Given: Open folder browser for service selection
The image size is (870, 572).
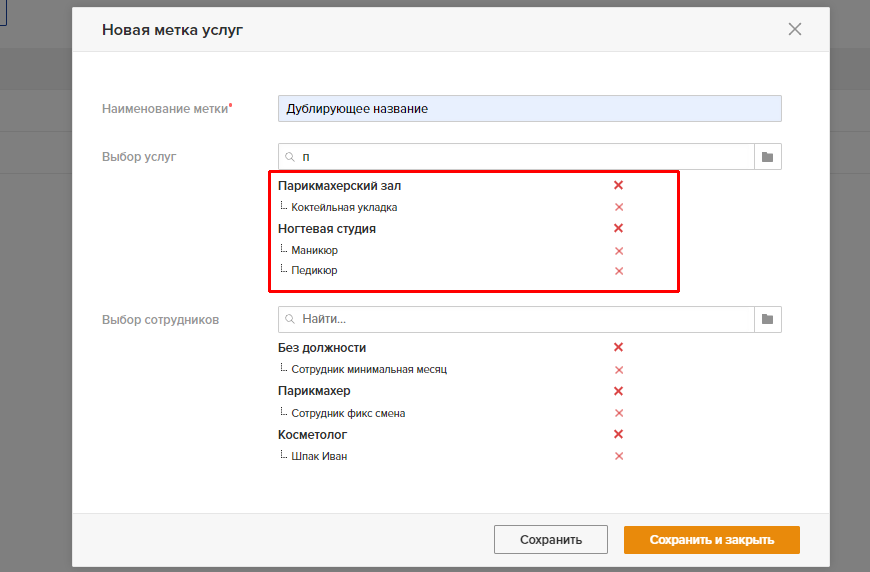Looking at the screenshot, I should 767,156.
